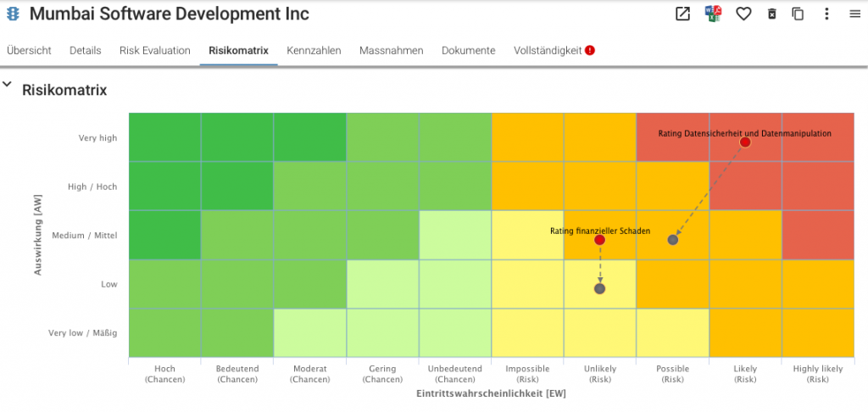Open the hamburger menu at top right
868x412 pixels.
[x=854, y=14]
